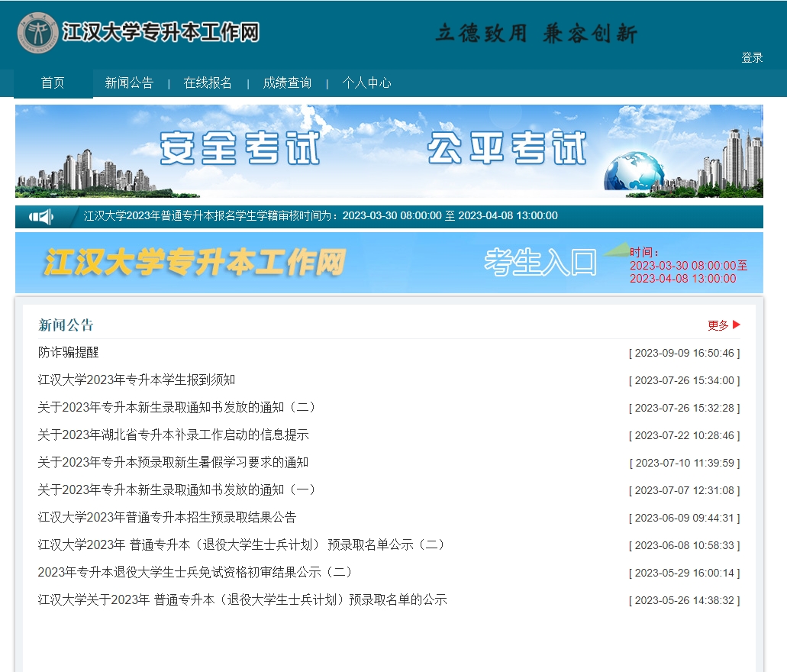Click the date 2023-07-26 15:34:00
This screenshot has height=672, width=787.
[685, 381]
